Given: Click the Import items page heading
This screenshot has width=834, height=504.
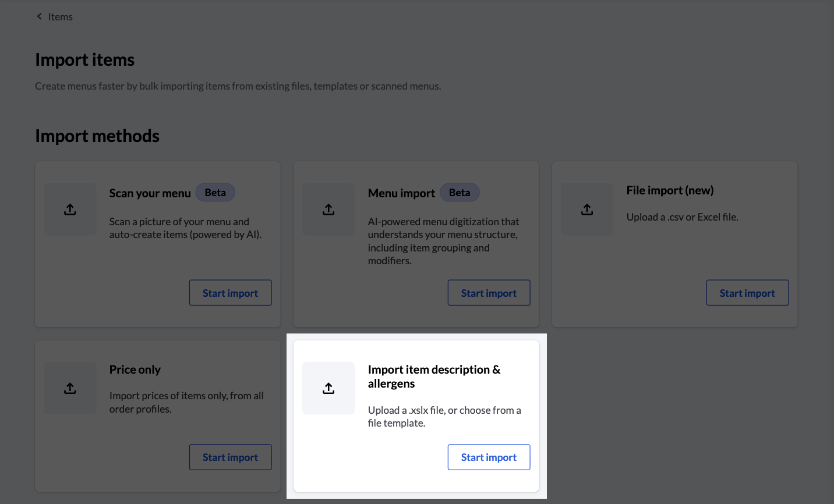Looking at the screenshot, I should [x=84, y=59].
